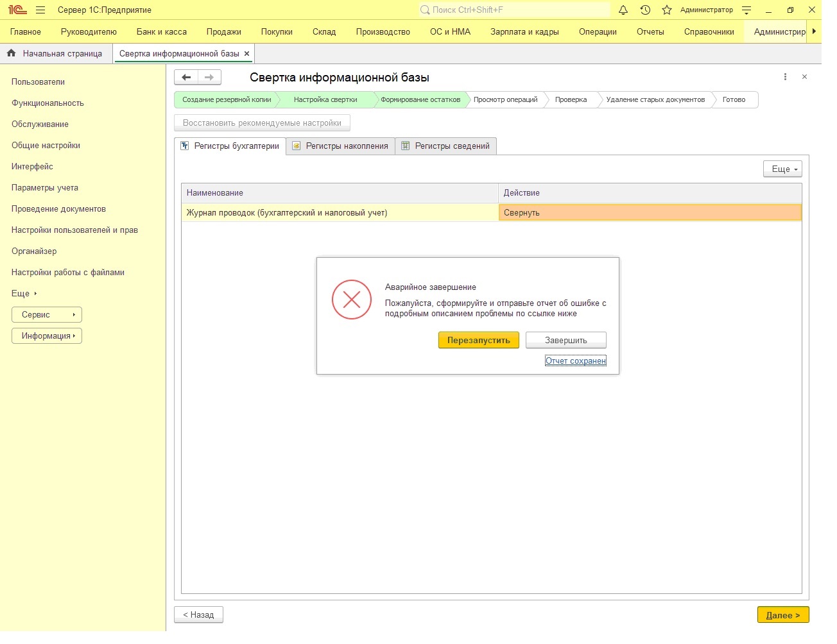Select the Удаление старых документов step
The image size is (837, 644).
[655, 100]
